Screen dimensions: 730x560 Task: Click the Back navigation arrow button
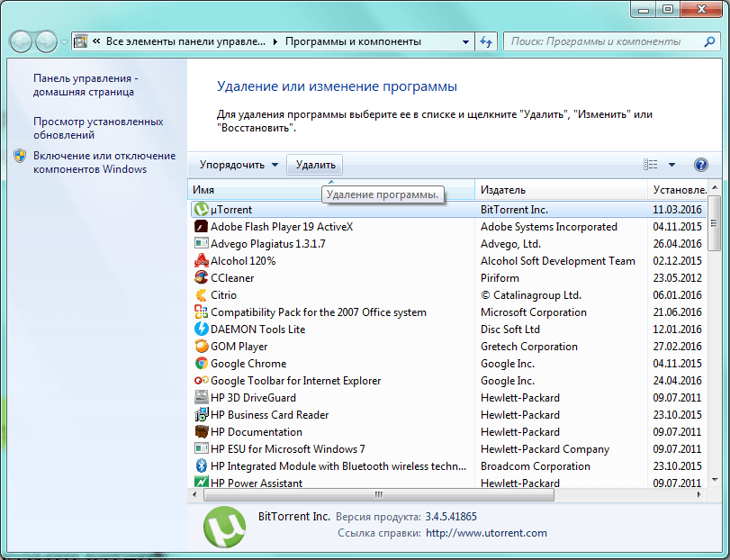coord(21,42)
